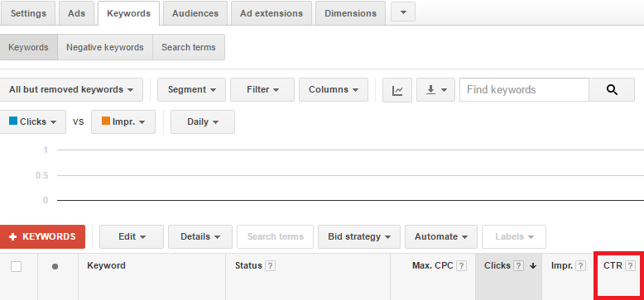This screenshot has height=300, width=644.
Task: Open the Segment dropdown
Action: click(x=191, y=90)
